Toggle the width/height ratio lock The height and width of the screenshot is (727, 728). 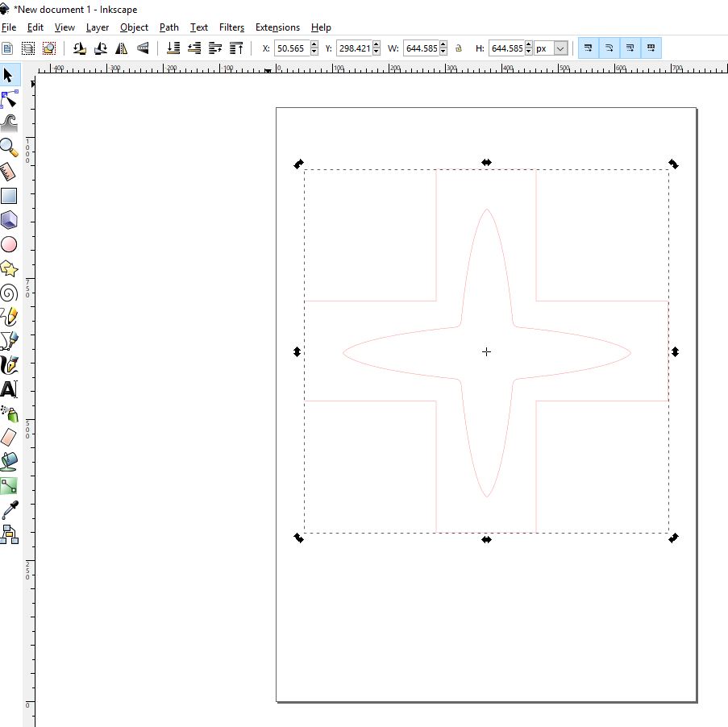pyautogui.click(x=459, y=48)
